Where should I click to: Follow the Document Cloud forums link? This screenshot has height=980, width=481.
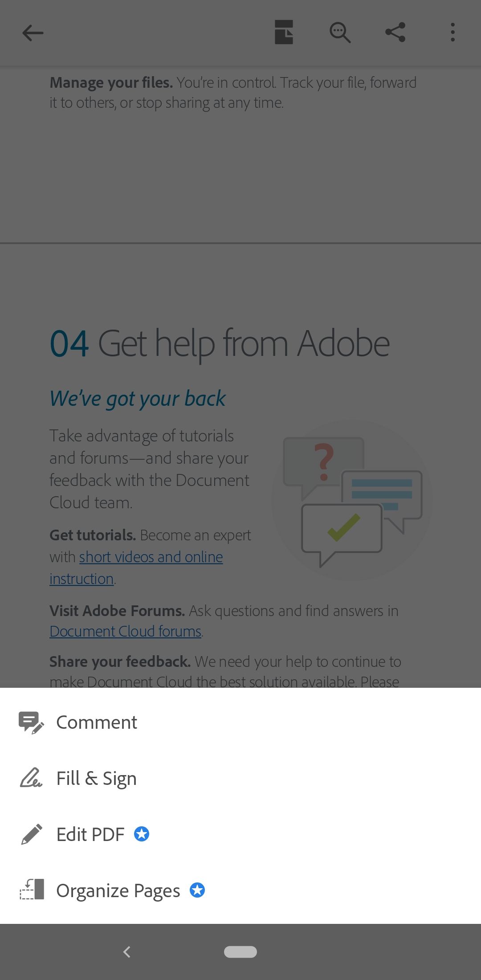(x=125, y=631)
